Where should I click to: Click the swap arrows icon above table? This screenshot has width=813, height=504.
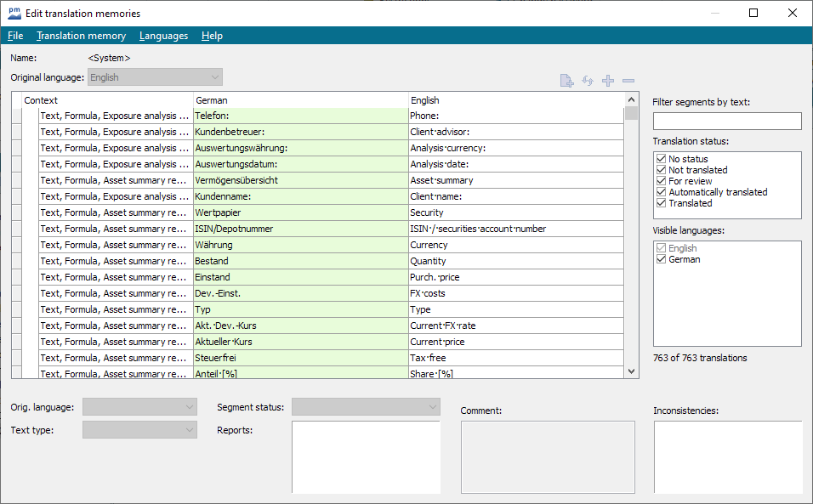587,81
